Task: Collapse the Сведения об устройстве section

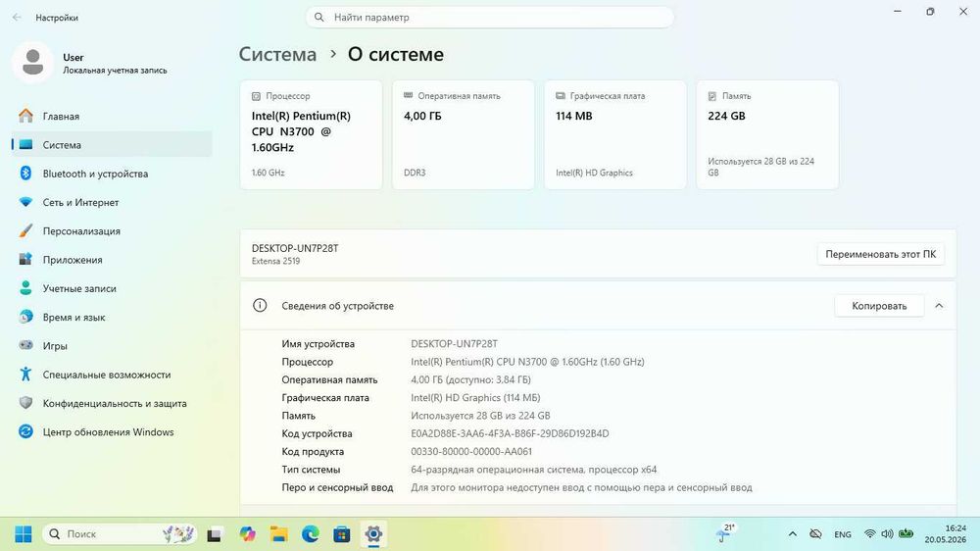Action: click(x=939, y=306)
